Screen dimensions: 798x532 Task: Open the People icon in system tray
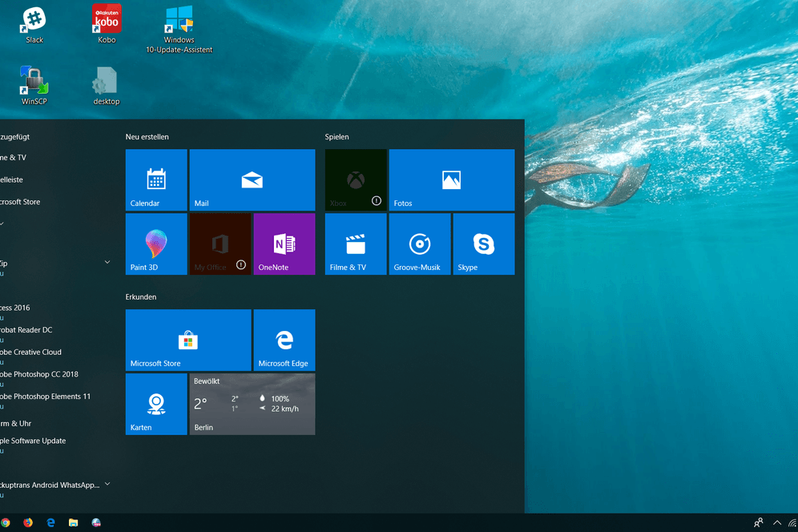click(x=758, y=523)
